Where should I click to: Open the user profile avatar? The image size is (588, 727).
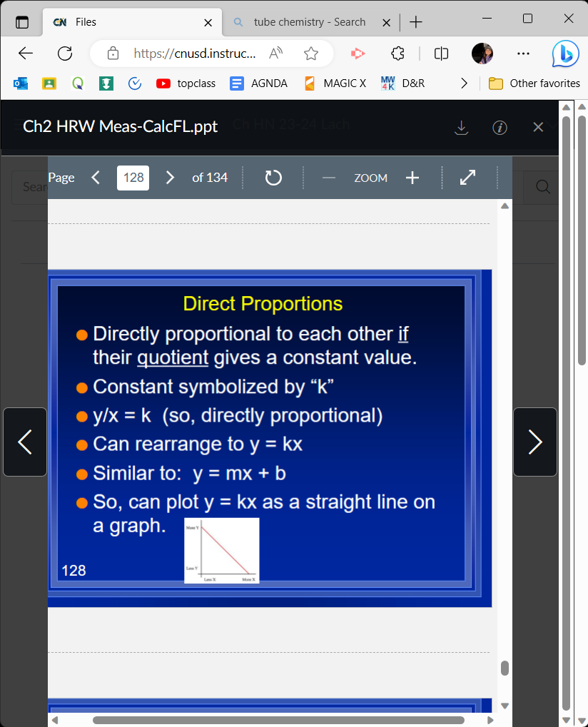482,54
